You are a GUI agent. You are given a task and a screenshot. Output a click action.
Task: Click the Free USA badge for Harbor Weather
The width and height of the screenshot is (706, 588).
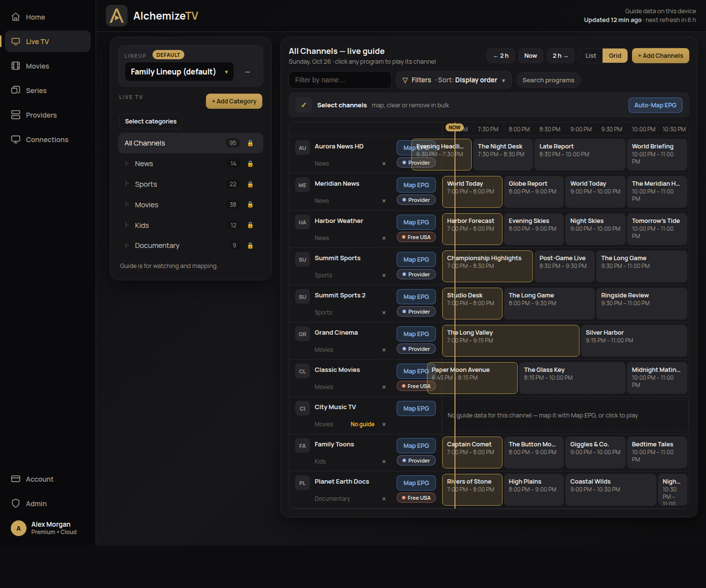[416, 237]
